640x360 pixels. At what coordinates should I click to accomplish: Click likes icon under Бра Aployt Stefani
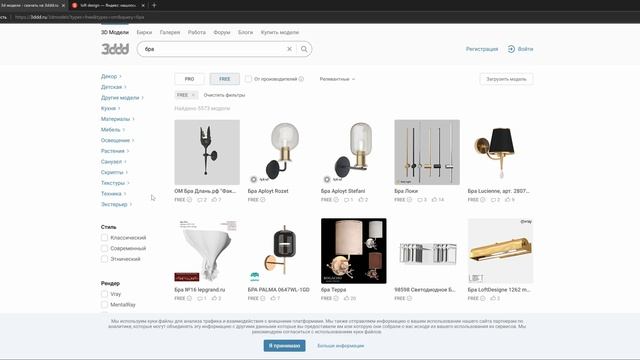coord(361,200)
